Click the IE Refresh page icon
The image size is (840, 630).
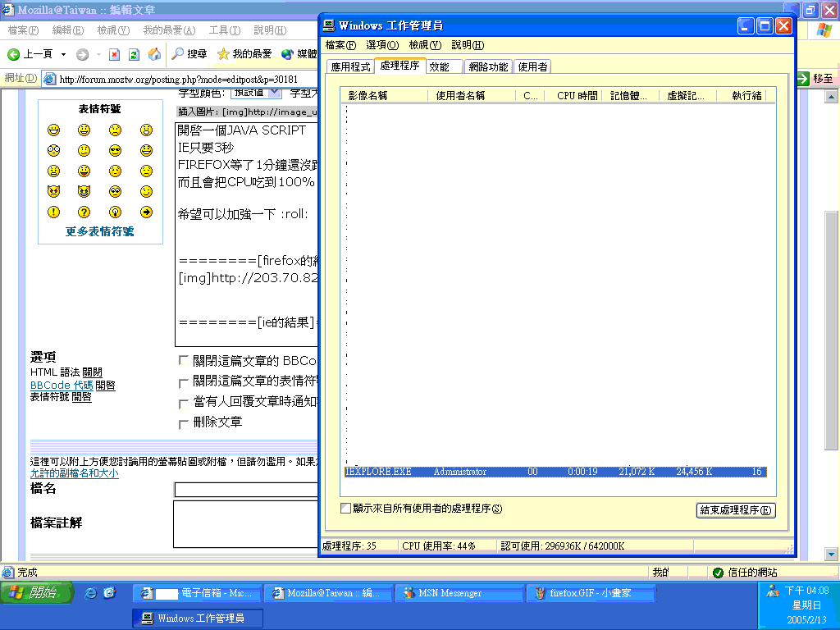134,54
